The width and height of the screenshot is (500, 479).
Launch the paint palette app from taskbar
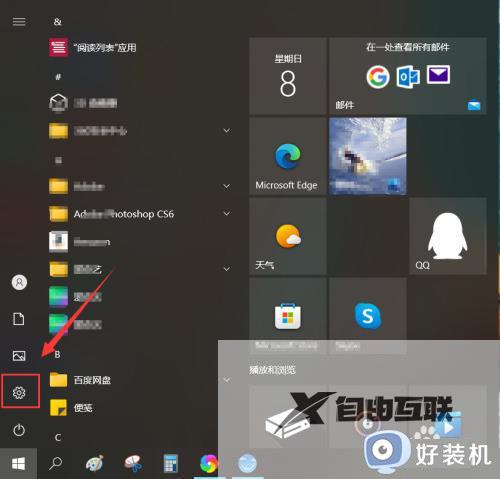(95, 463)
